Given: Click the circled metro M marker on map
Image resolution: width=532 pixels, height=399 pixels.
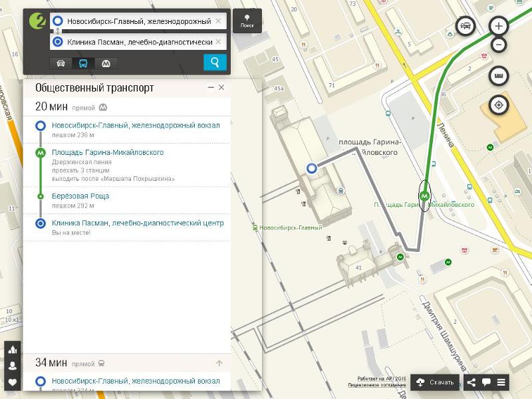Looking at the screenshot, I should [x=424, y=196].
